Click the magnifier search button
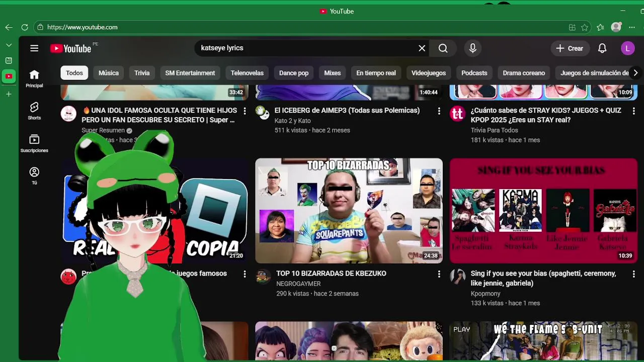 (x=443, y=48)
